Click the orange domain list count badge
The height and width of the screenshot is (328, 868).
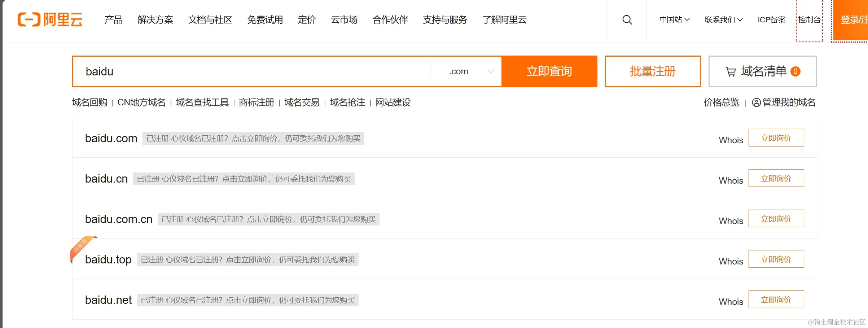(795, 71)
